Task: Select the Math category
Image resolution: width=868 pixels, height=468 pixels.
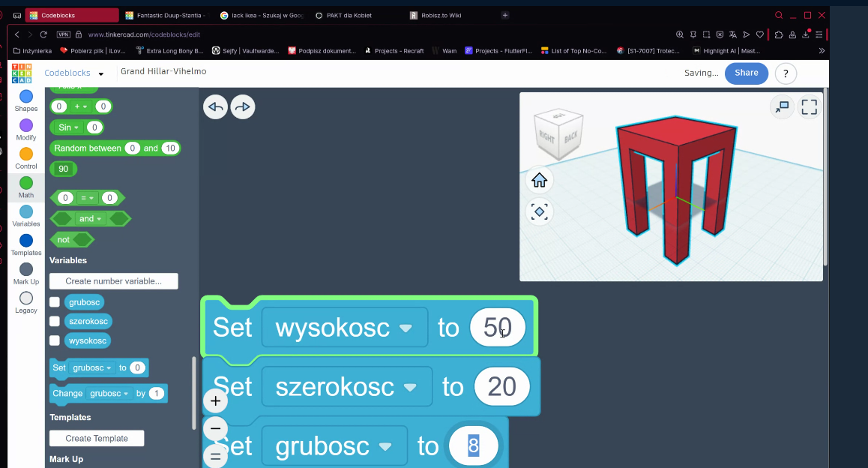Action: coord(26,187)
